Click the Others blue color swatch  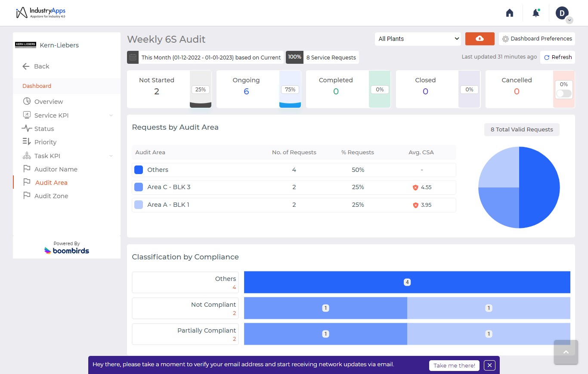point(139,170)
